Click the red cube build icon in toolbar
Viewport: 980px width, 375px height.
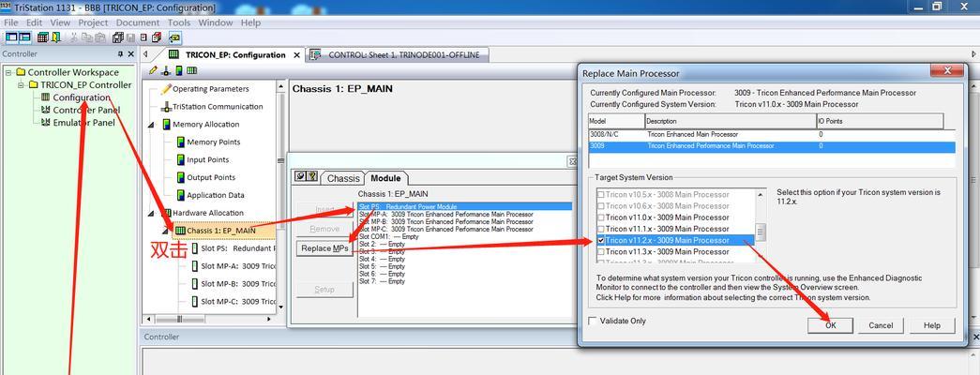157,37
